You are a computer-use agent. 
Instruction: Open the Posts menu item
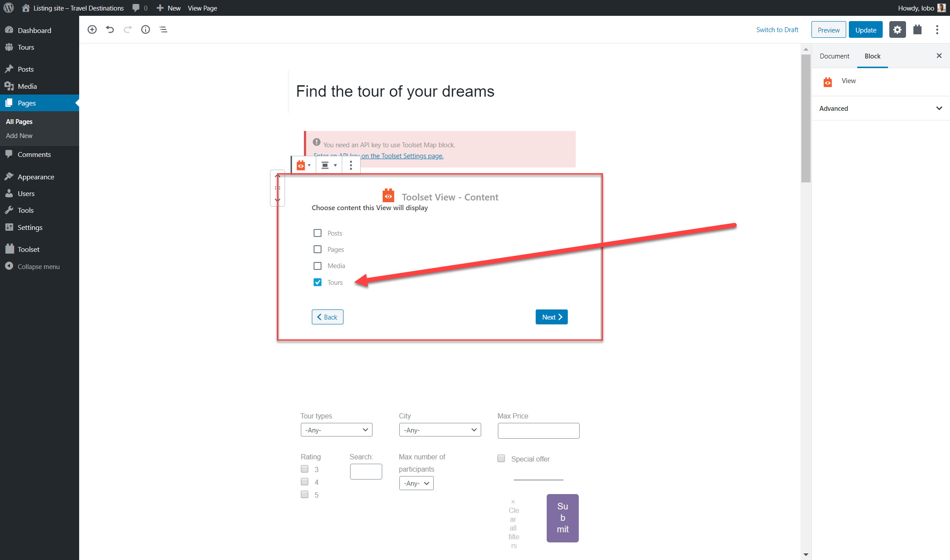[x=26, y=69]
